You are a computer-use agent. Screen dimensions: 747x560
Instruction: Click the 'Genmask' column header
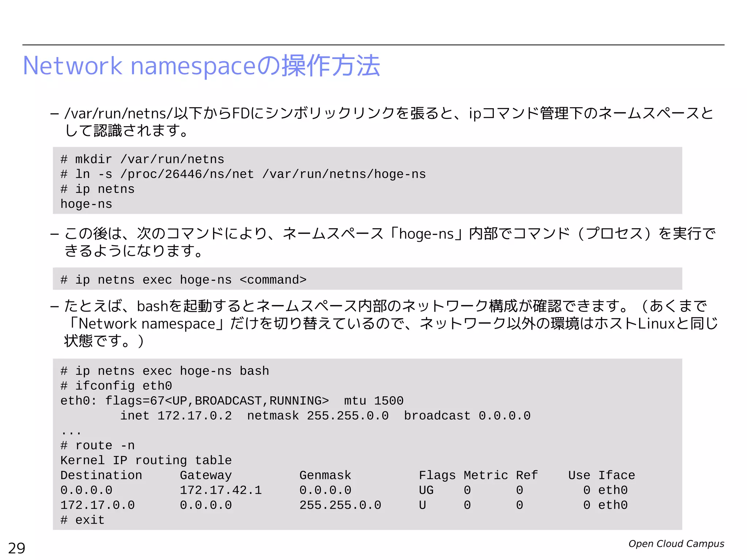point(325,475)
